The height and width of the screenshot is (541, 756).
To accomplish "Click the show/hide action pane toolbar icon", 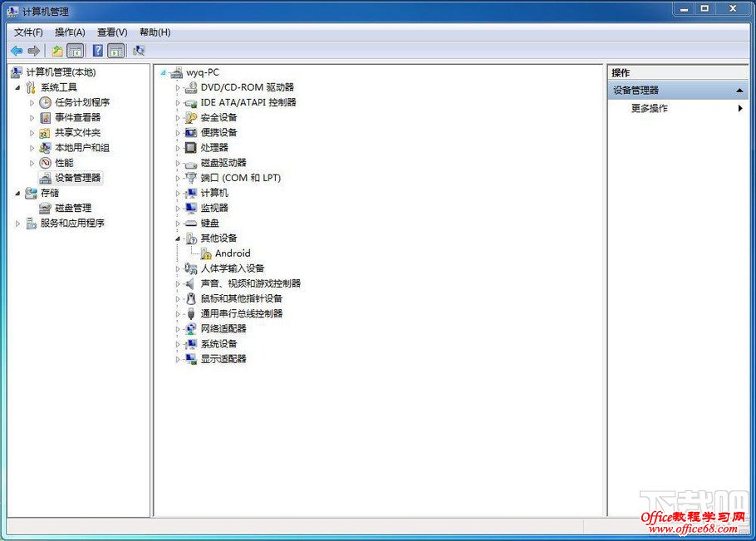I will coord(116,51).
